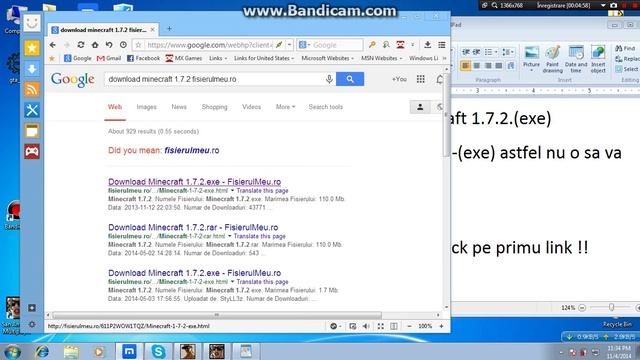Switch to Videos results tab
The height and width of the screenshot is (360, 640).
point(251,107)
